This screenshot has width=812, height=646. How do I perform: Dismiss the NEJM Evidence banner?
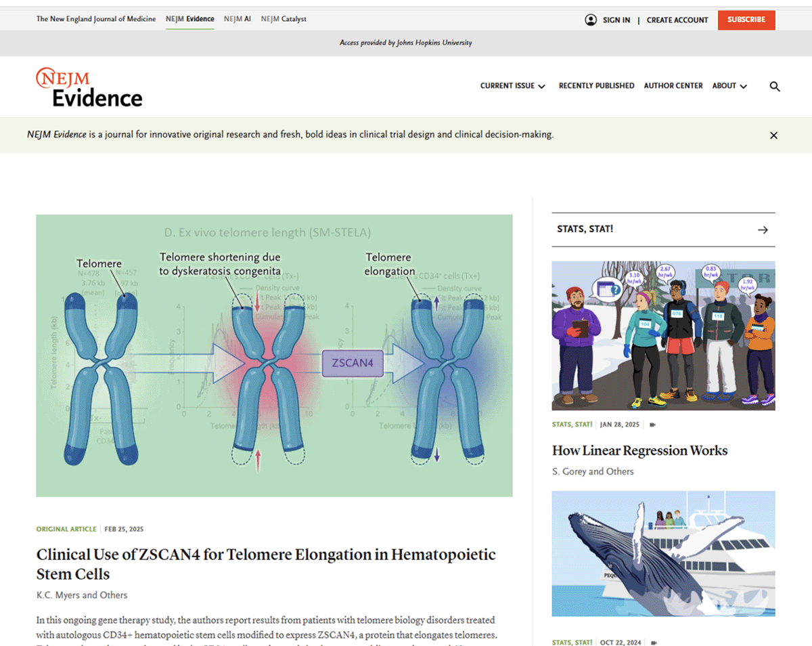[x=773, y=135]
